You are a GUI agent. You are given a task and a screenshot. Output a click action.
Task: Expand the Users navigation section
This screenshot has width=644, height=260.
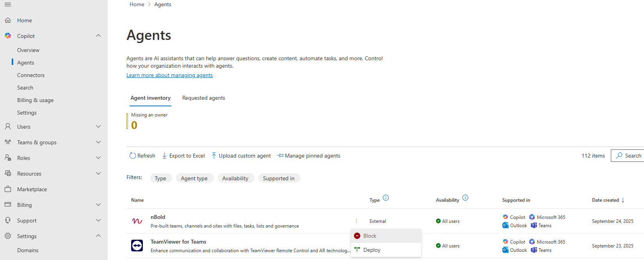coord(98,127)
